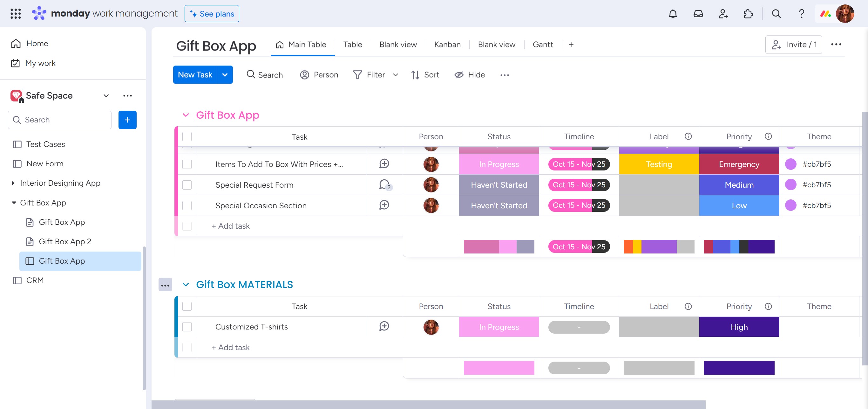Click the Invite / 1 button

(794, 45)
